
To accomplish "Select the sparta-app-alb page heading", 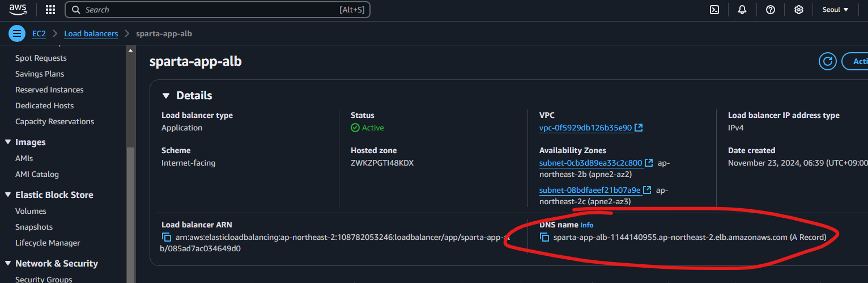I will tap(195, 61).
